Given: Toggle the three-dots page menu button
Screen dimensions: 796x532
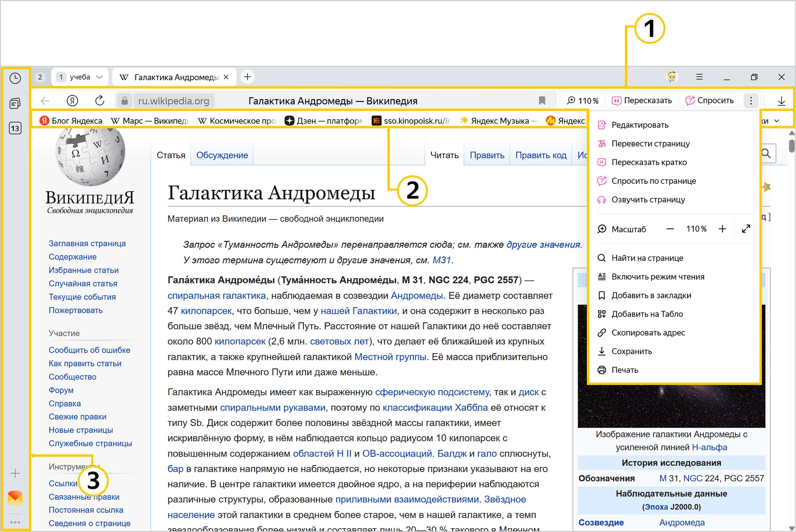Looking at the screenshot, I should tap(751, 101).
